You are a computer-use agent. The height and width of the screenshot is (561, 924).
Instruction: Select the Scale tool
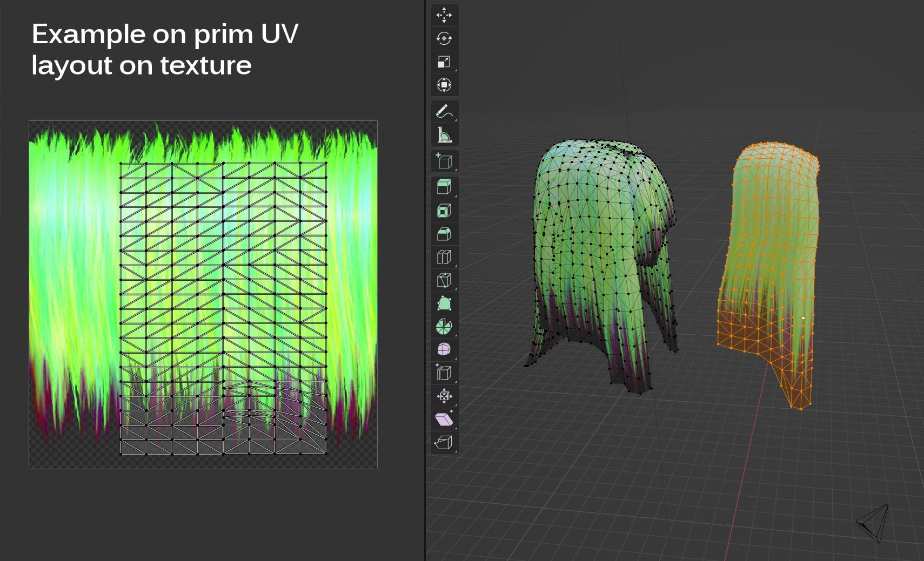444,62
